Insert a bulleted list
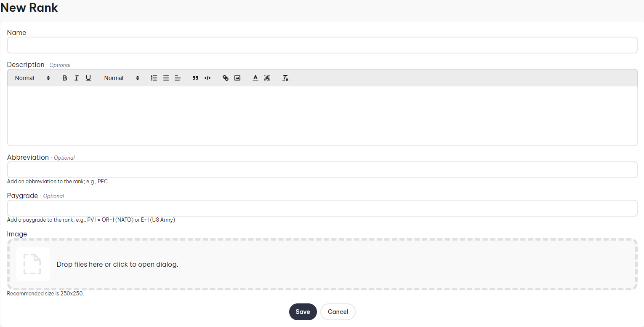 166,78
